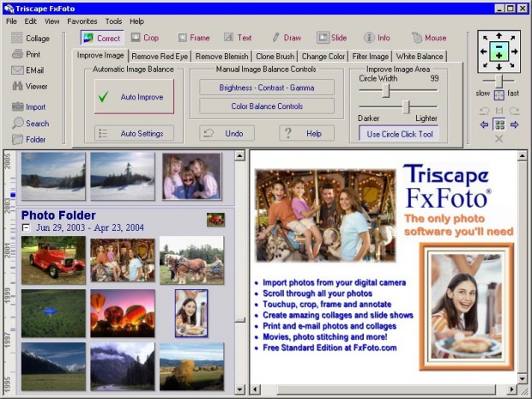Show the photo Info panel
The image size is (532, 399).
pos(377,38)
